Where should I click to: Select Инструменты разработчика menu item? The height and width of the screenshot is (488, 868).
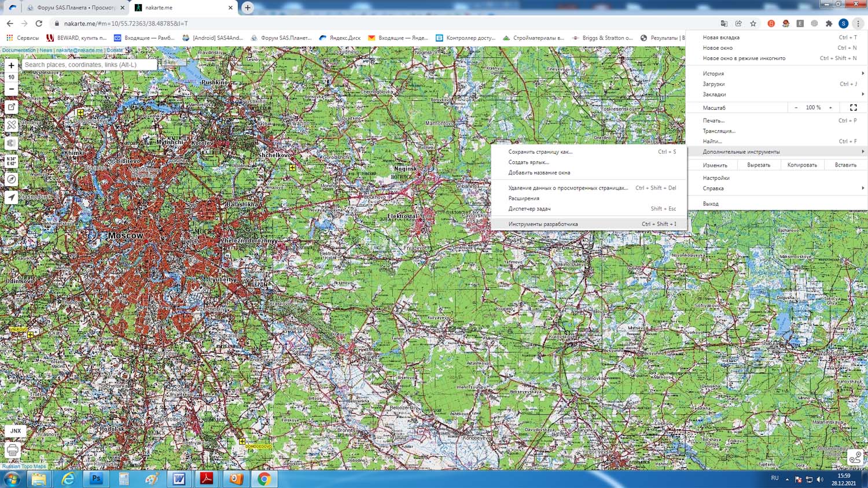click(x=543, y=224)
